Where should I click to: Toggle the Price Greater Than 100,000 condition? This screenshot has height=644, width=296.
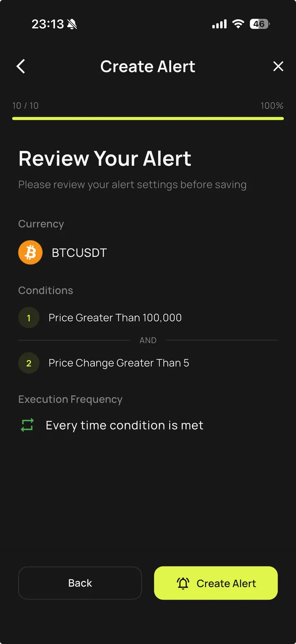point(115,317)
